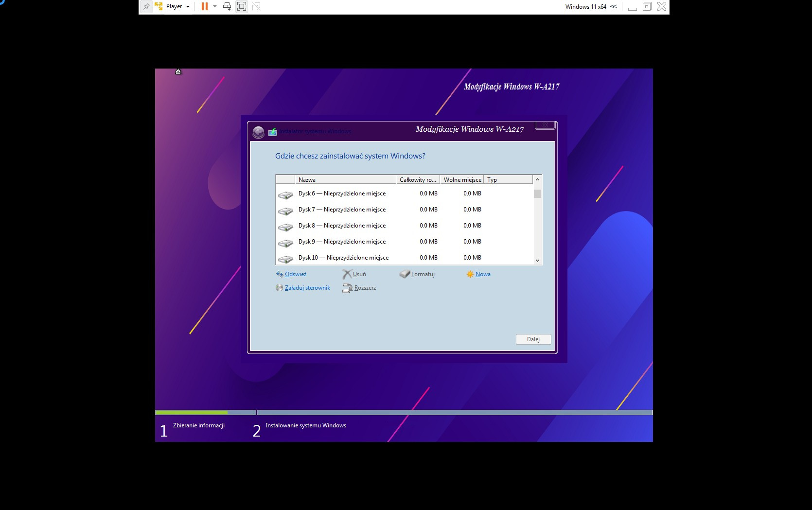The height and width of the screenshot is (510, 812).
Task: Click the Typ column header
Action: coord(508,180)
